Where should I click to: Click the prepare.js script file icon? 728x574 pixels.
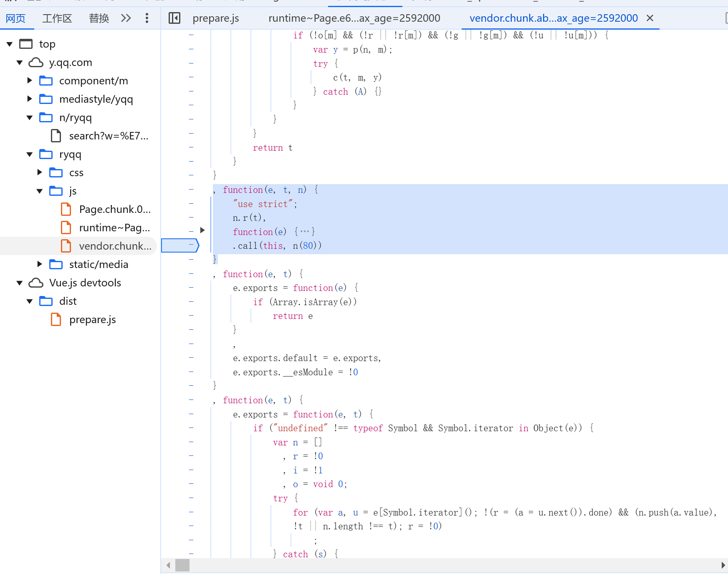click(x=56, y=319)
